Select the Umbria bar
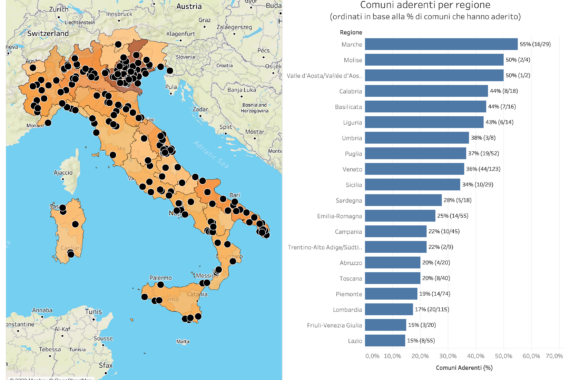 417,138
